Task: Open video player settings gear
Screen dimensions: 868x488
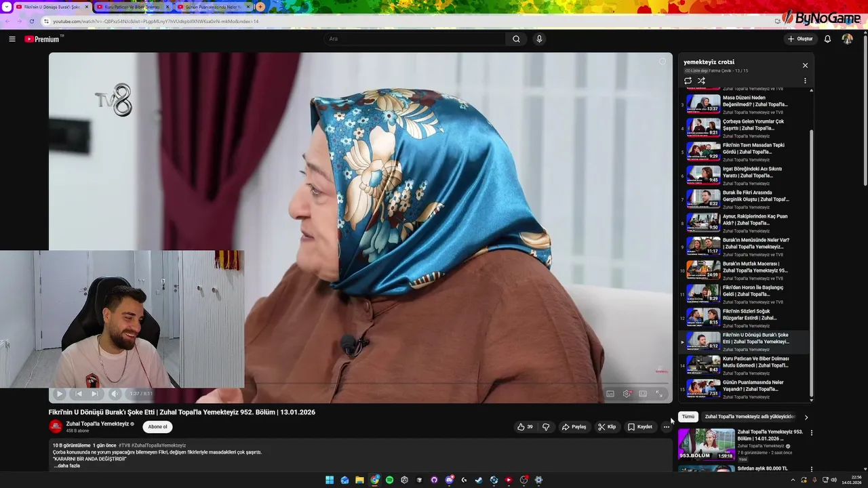Action: pyautogui.click(x=627, y=394)
